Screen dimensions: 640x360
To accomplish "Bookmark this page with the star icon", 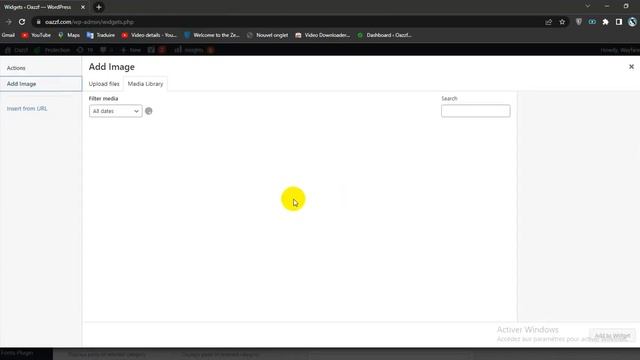I will pyautogui.click(x=562, y=22).
